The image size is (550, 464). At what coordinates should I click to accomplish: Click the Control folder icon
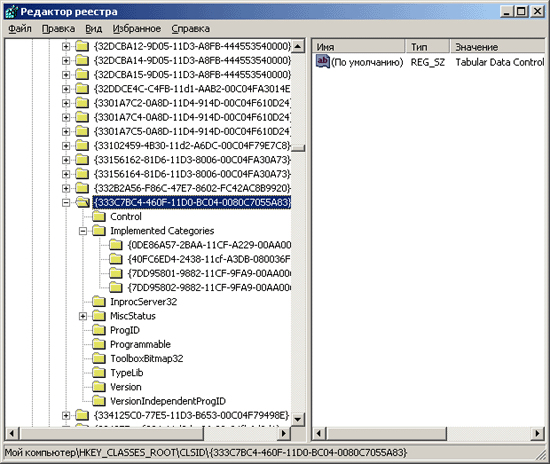(99, 216)
